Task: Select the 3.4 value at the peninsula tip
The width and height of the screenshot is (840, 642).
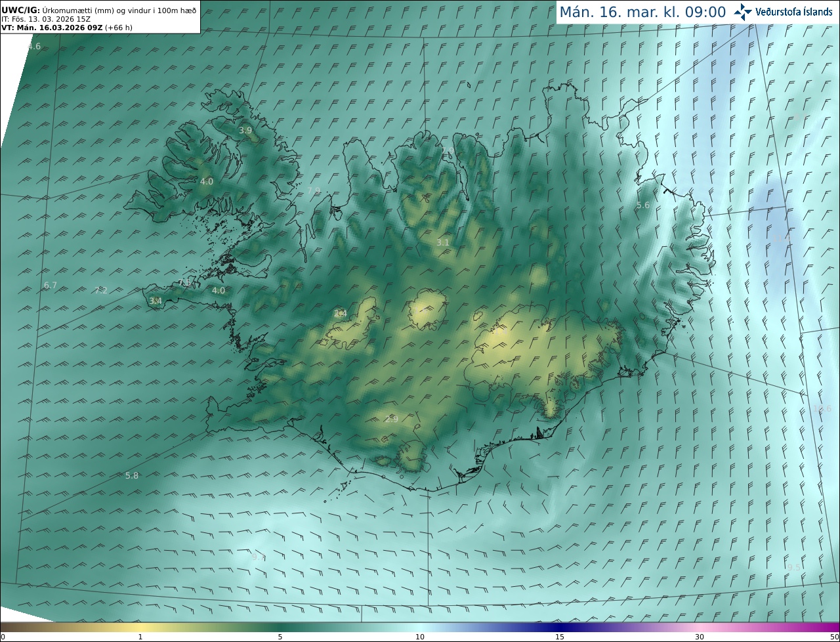Action: tap(156, 301)
